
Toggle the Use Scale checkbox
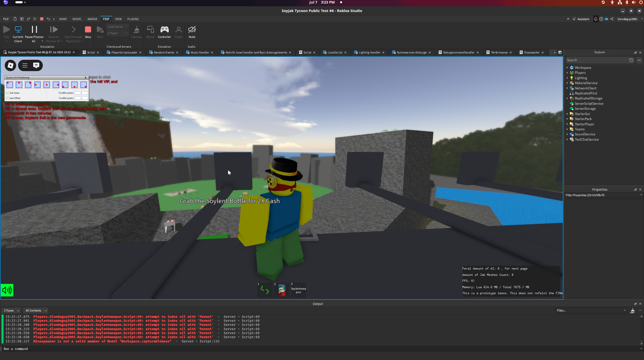7,93
